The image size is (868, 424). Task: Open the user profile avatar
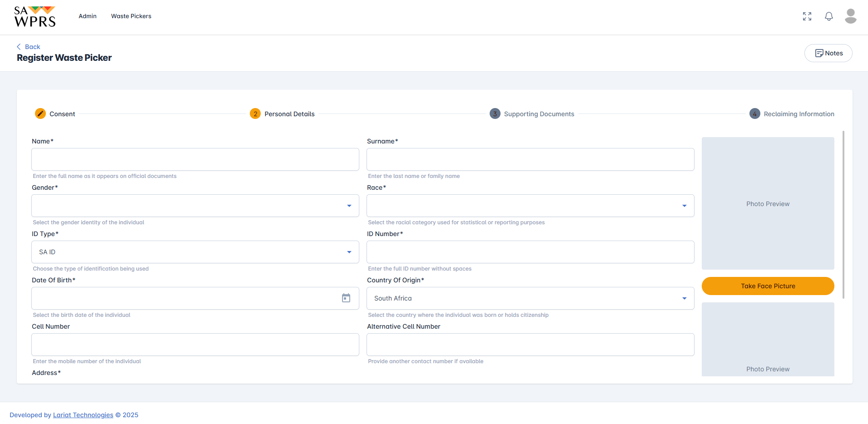(851, 16)
